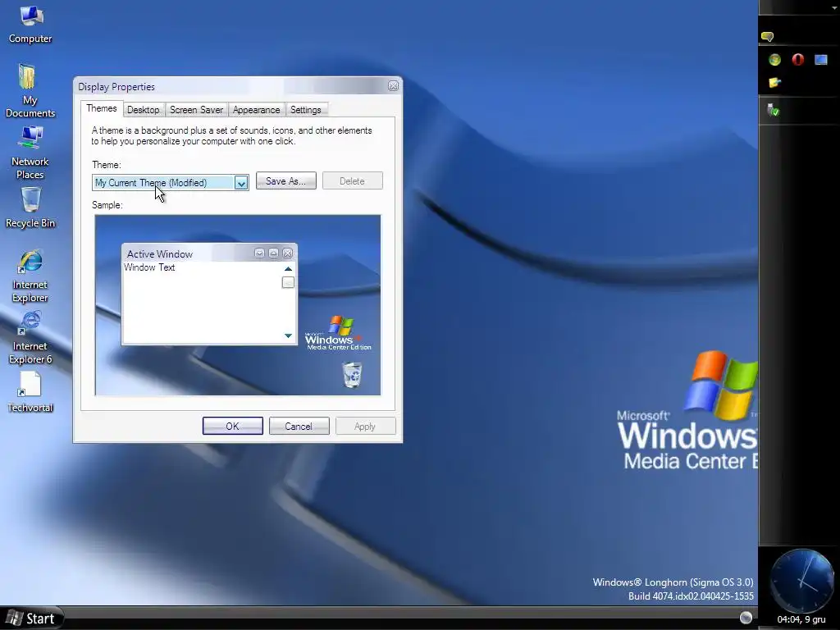The width and height of the screenshot is (840, 630).
Task: Open the Computer desktop icon
Action: point(30,24)
